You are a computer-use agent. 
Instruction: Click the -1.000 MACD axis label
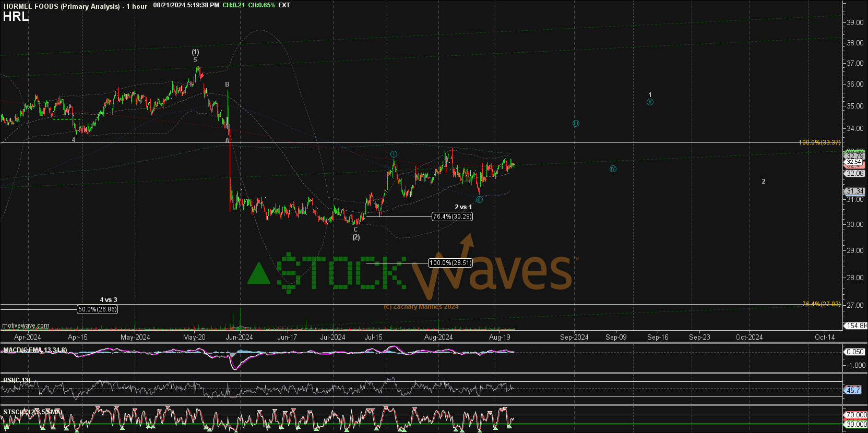857,365
